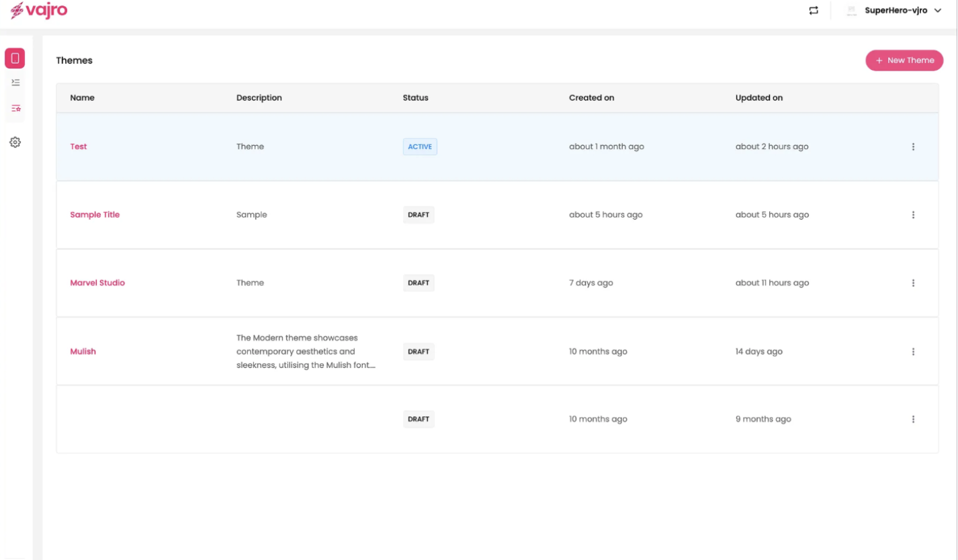The image size is (958, 560).
Task: Open the three-dot menu for the unnamed theme
Action: 913,419
